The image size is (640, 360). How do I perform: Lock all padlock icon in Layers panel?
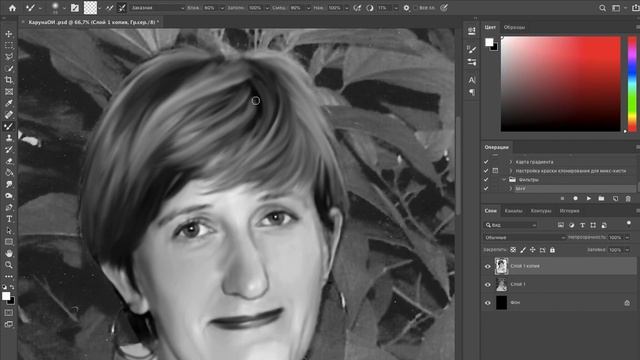(x=552, y=250)
